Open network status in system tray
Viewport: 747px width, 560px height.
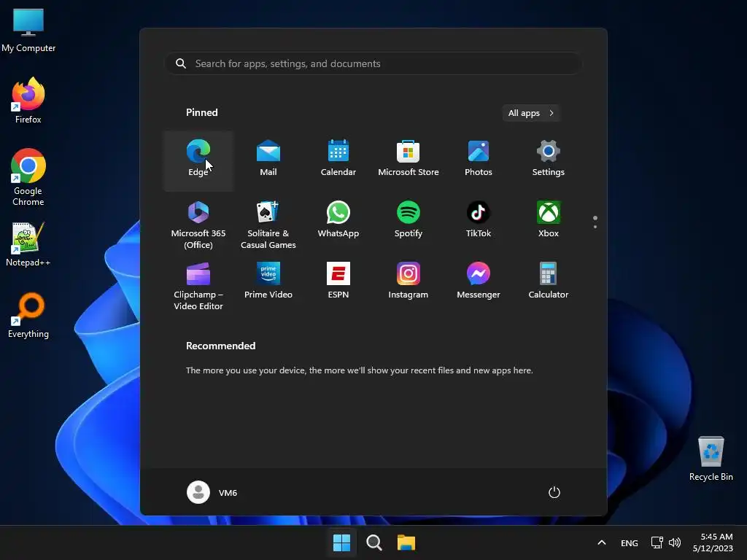657,542
